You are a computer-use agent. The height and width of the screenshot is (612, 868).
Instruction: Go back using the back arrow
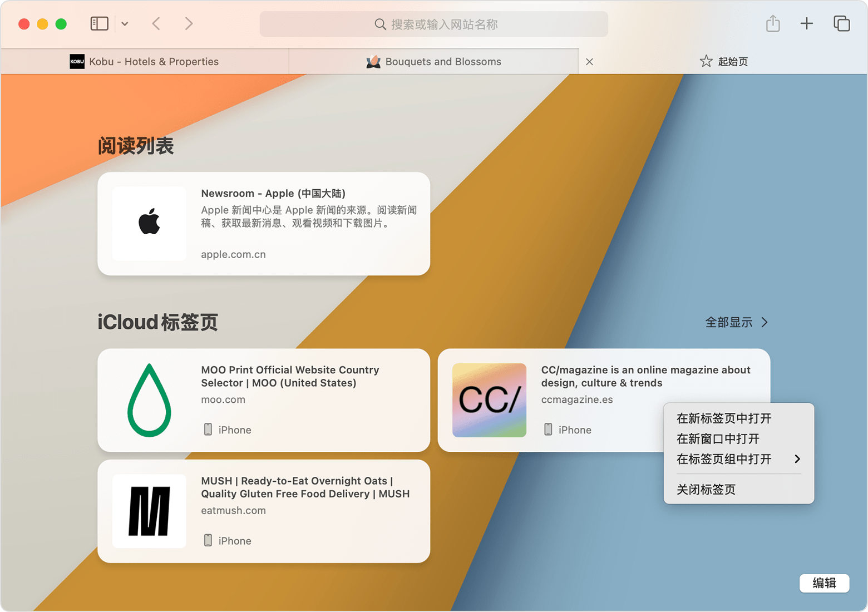coord(156,23)
